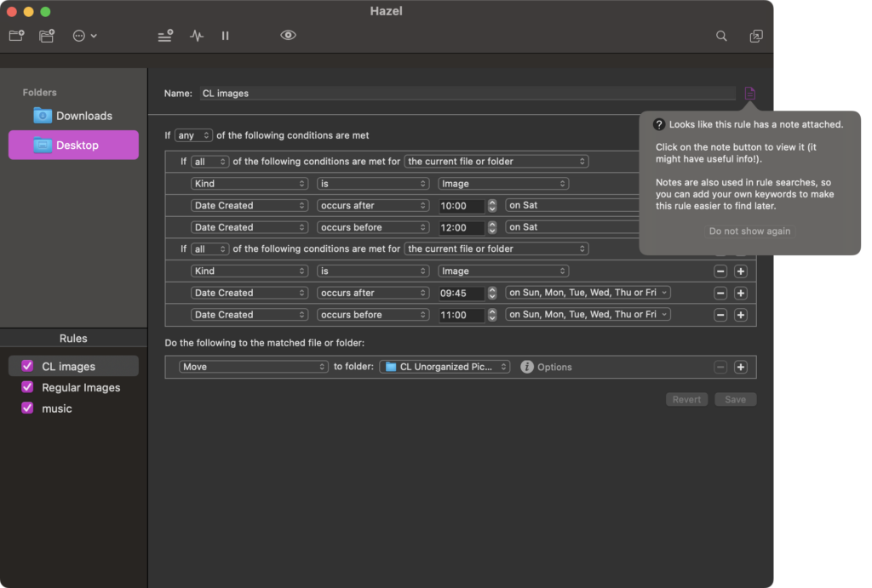872x588 pixels.
Task: Click the Options info icon
Action: click(527, 367)
